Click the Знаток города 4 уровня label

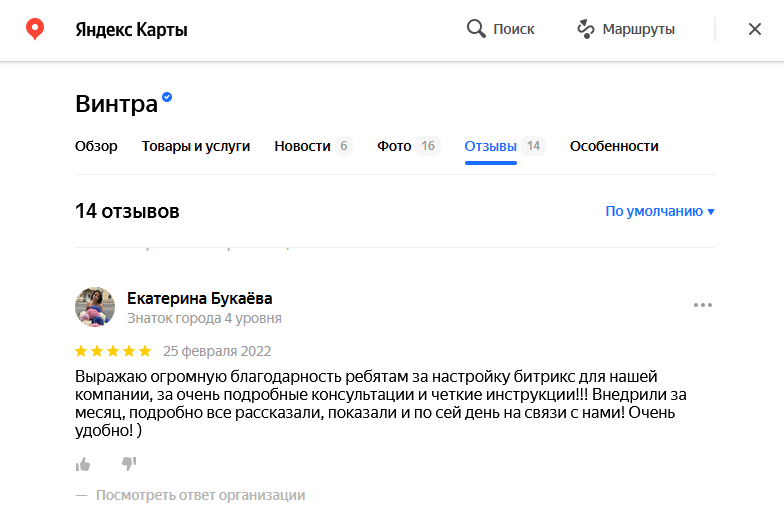click(x=204, y=318)
